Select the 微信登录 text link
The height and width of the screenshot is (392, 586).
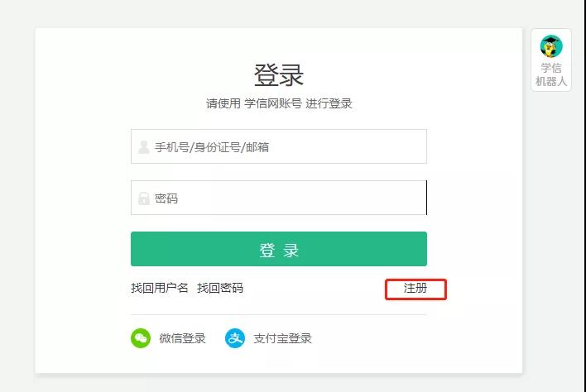pyautogui.click(x=182, y=338)
